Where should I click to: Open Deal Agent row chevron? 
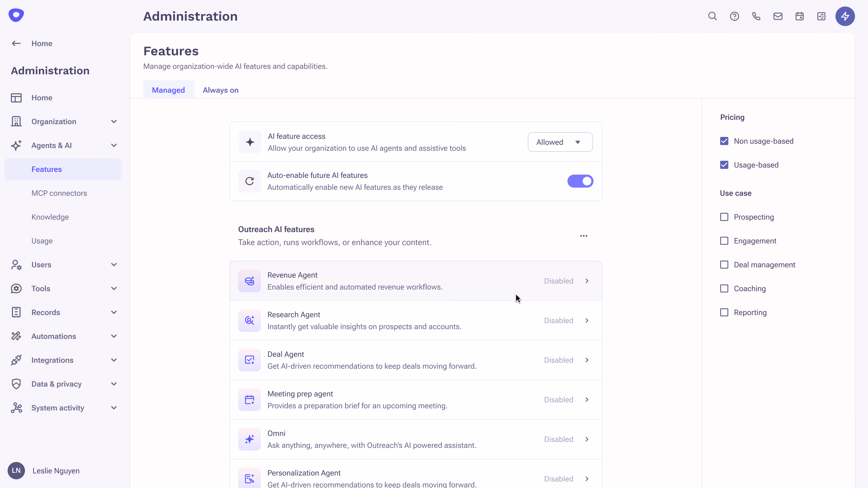587,360
